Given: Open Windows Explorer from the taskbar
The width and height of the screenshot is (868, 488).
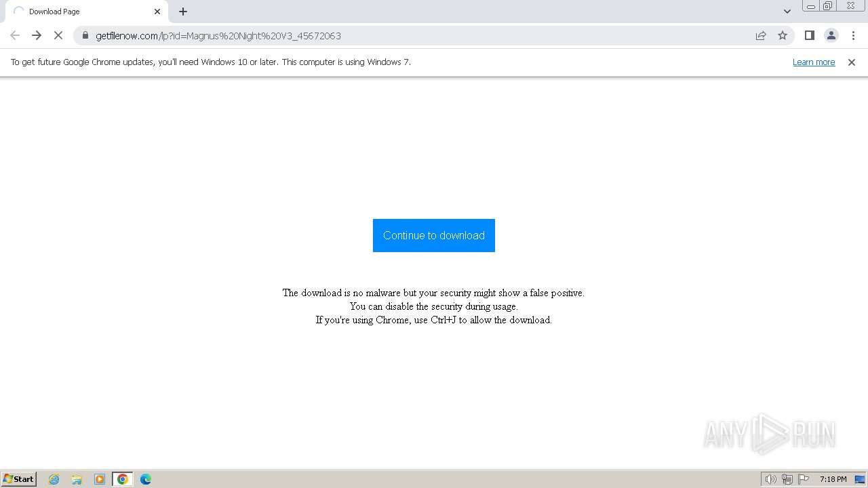Looking at the screenshot, I should pos(77,479).
